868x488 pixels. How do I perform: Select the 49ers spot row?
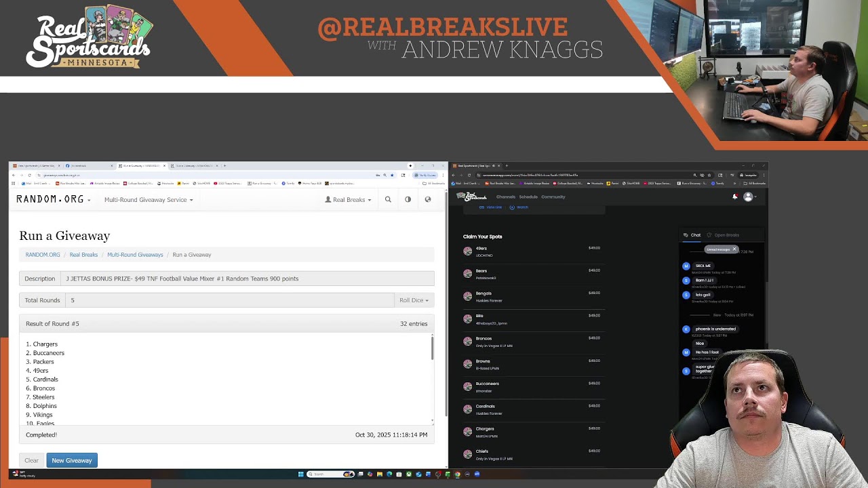tap(532, 251)
